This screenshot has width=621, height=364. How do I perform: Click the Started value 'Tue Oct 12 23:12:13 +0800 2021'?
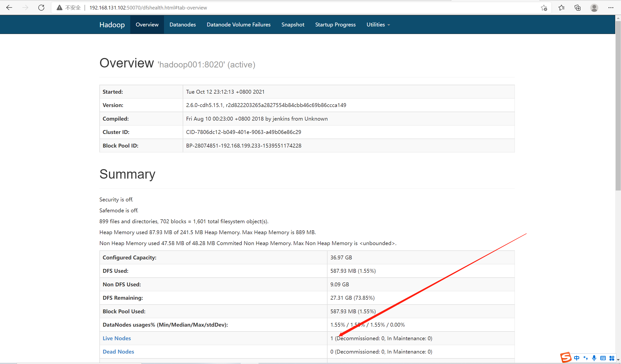coord(225,92)
